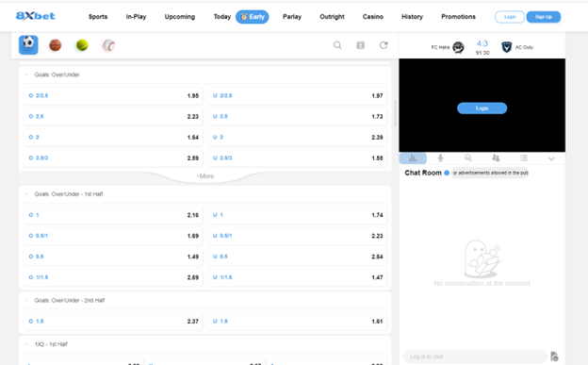Bet on O 2/2.5 at 1.95
The image size is (588, 365).
click(113, 96)
